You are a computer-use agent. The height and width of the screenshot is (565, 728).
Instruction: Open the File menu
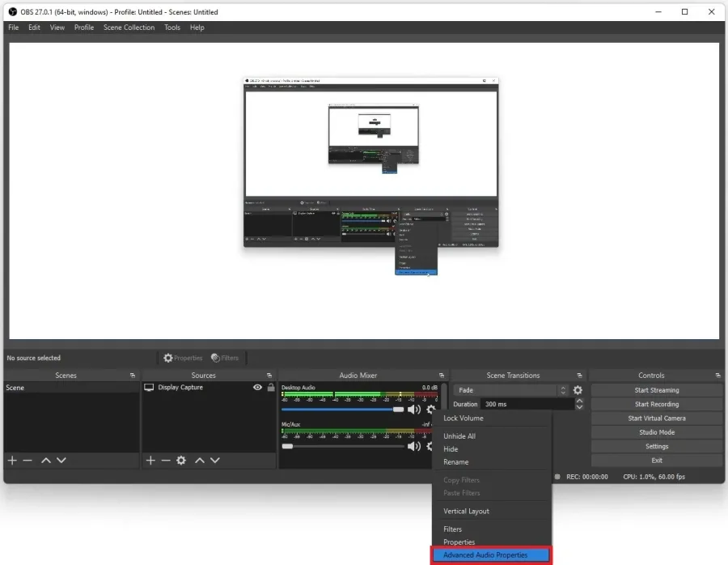(x=14, y=28)
